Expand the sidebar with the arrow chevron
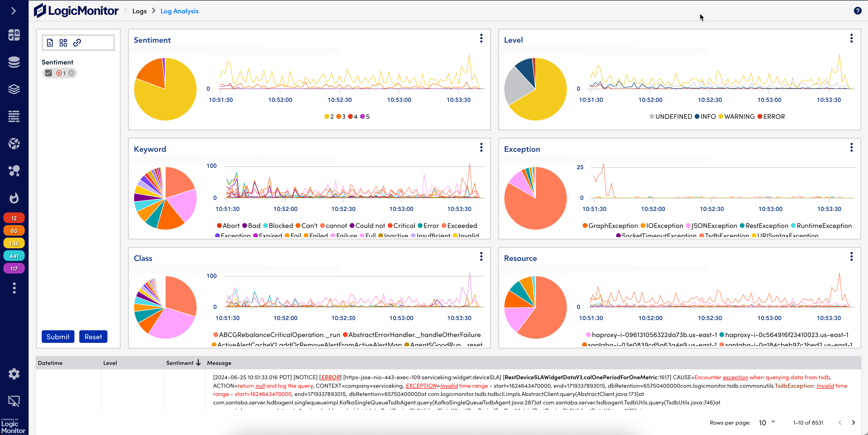This screenshot has width=868, height=435. pyautogui.click(x=14, y=11)
